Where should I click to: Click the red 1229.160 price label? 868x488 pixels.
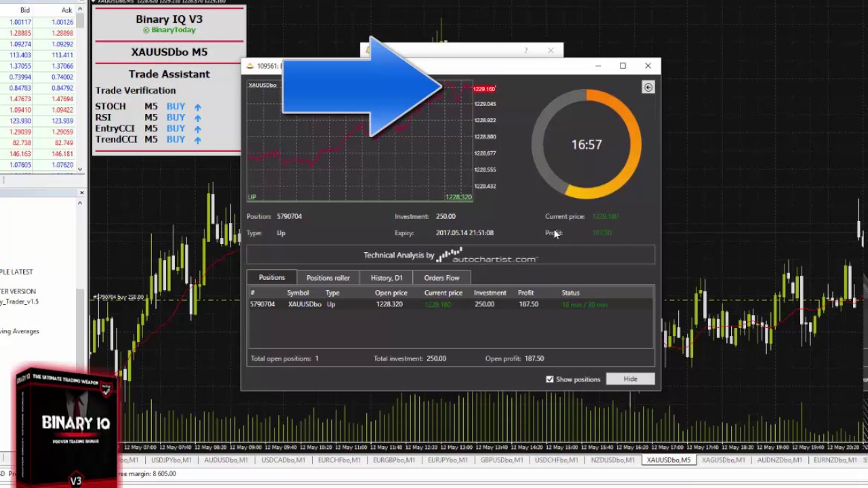pyautogui.click(x=484, y=89)
